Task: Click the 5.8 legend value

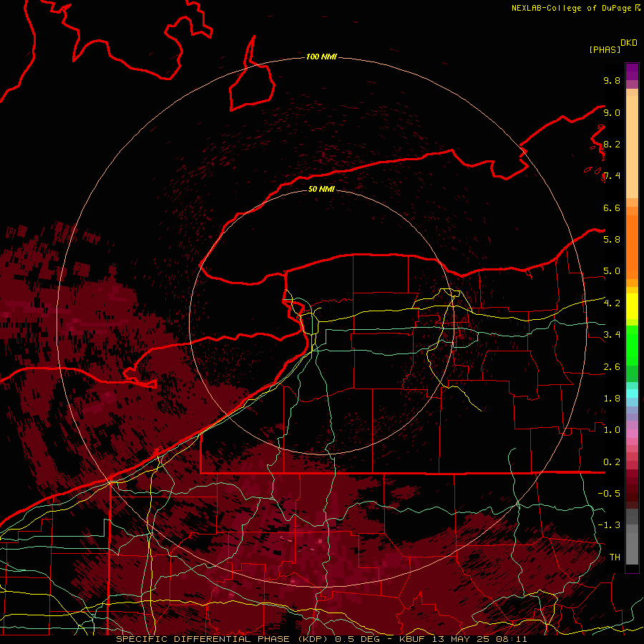Action: point(612,240)
